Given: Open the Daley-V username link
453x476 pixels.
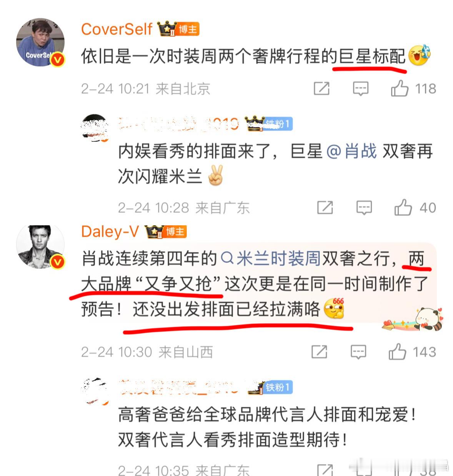Looking at the screenshot, I should (110, 232).
